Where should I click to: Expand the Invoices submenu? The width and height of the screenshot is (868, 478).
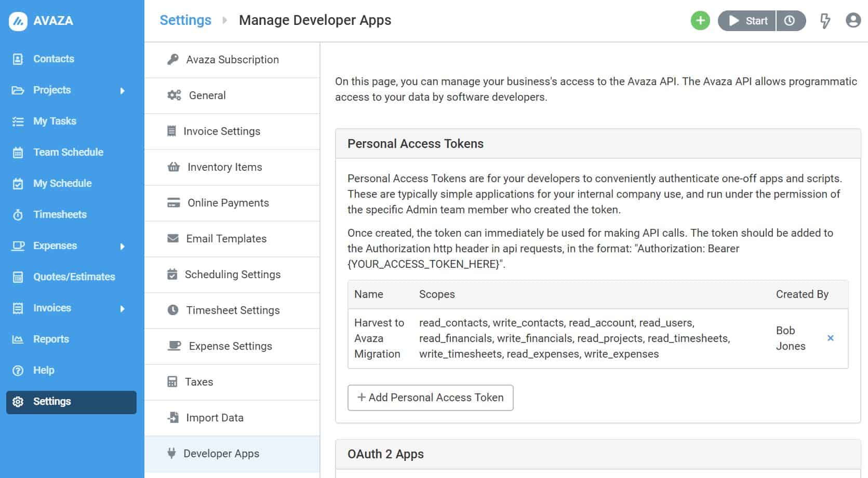click(x=123, y=308)
